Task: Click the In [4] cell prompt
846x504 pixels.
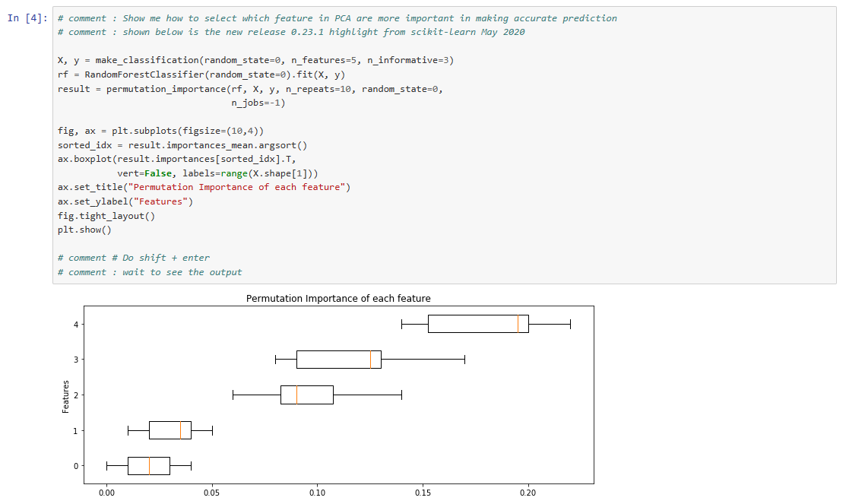Action: [27, 18]
